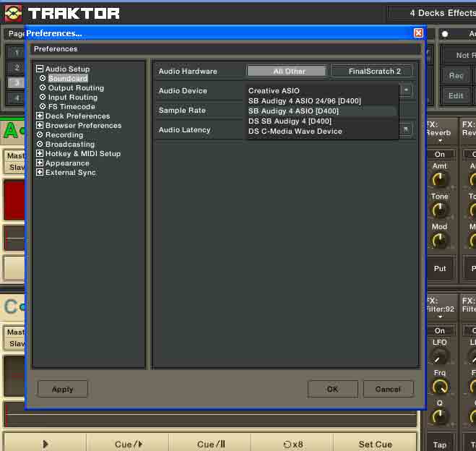Click the Tap button

440,444
